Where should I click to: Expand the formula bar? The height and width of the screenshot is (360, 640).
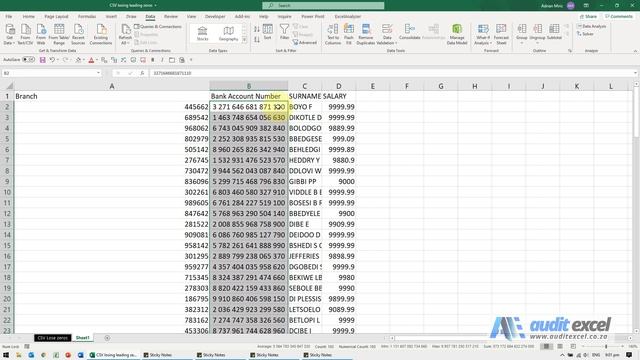tap(636, 73)
